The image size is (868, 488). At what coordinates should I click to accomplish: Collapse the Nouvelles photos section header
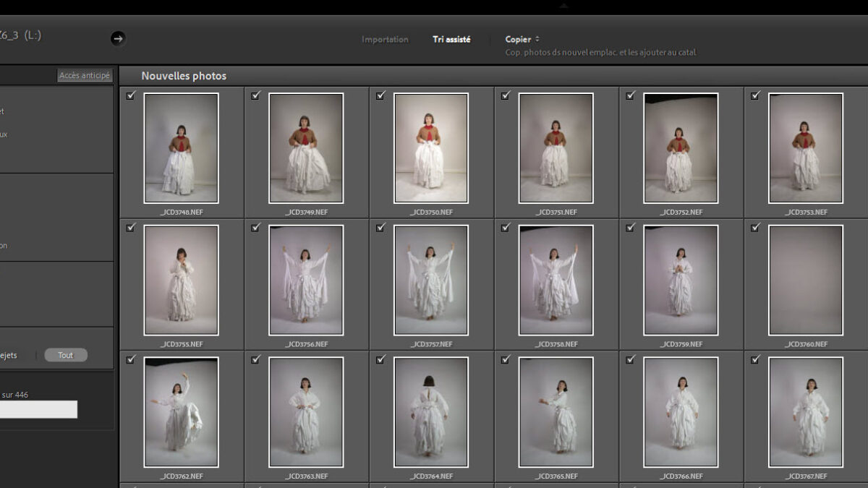click(184, 76)
